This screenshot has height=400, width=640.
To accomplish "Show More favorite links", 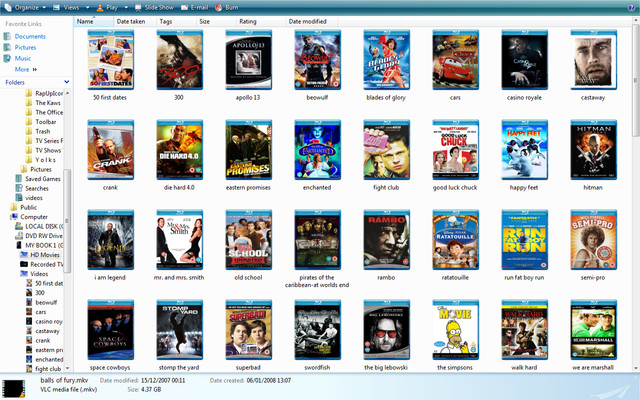I will (26, 69).
